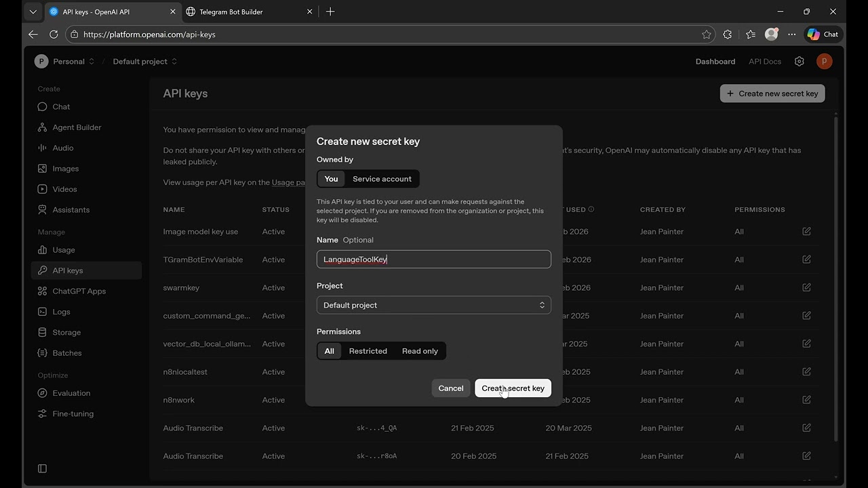The height and width of the screenshot is (488, 868).
Task: Open the browser profile avatar
Action: tap(771, 34)
